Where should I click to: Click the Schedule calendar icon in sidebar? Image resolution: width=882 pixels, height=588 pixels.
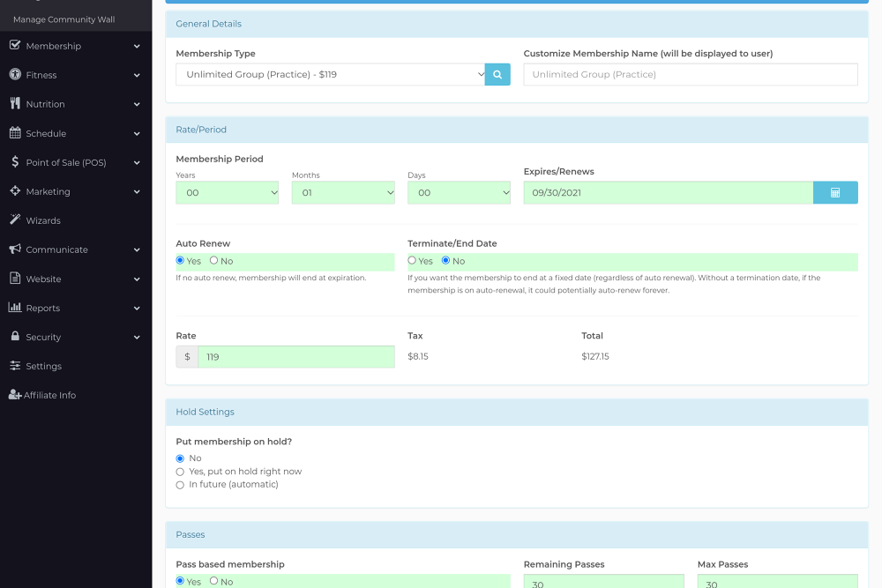tap(15, 132)
